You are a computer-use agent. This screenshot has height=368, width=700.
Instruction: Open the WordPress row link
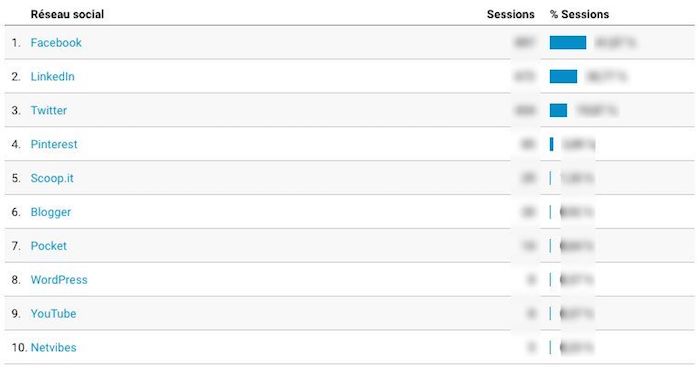click(59, 280)
